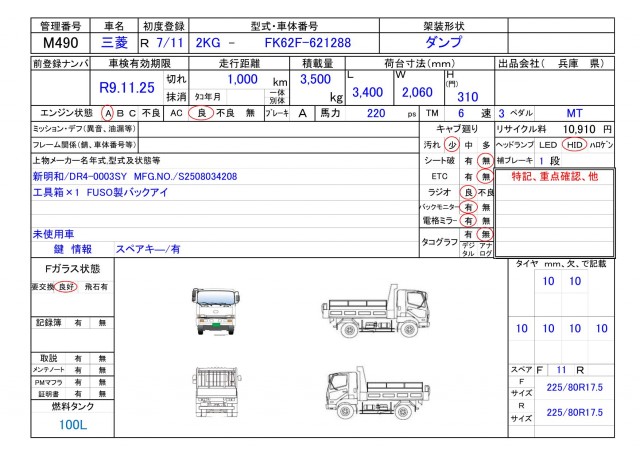Viewport: 640px width, 452px height.
Task: Click the inspection expiry date R9.11.25
Action: pos(125,87)
